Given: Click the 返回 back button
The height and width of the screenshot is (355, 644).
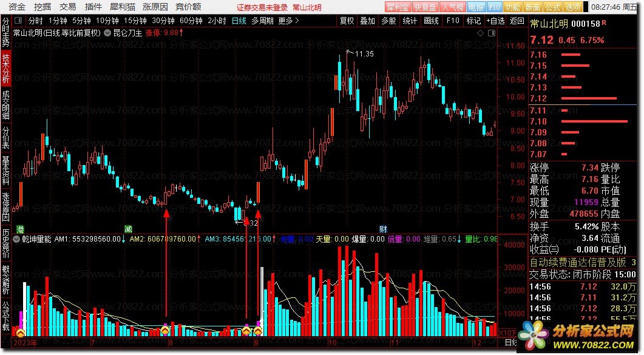Looking at the screenshot, I should click(517, 21).
